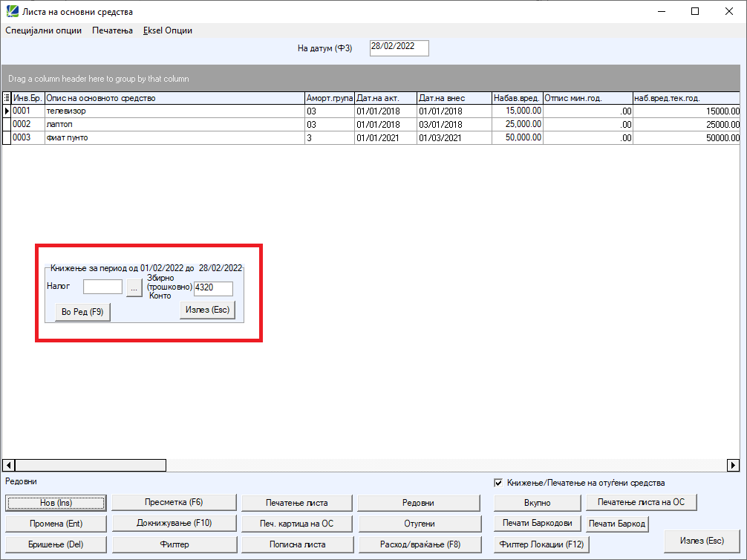Click the Печатење листа на ОС button

click(x=642, y=502)
